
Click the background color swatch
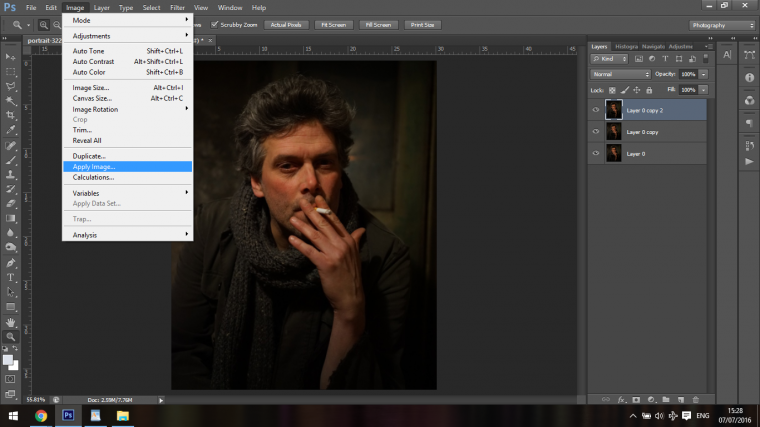15,366
